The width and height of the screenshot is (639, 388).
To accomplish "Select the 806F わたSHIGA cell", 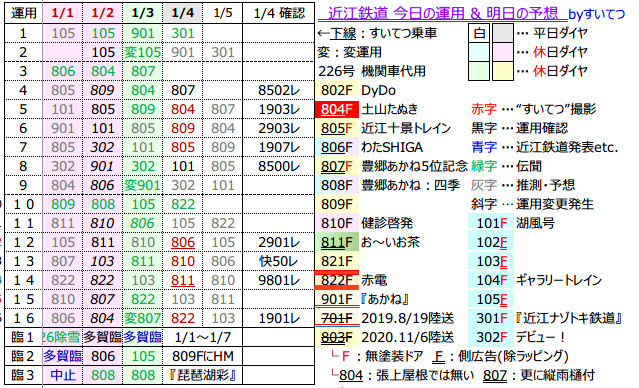I will [x=337, y=147].
